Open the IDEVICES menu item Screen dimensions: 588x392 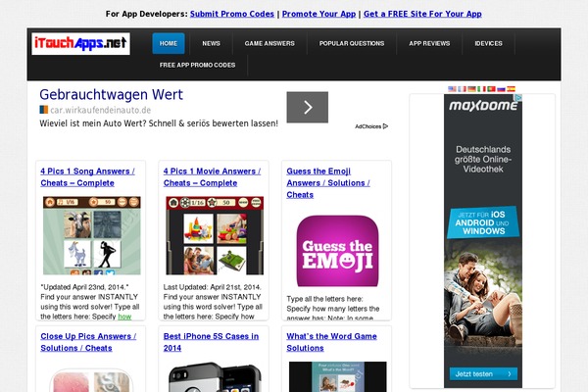(x=488, y=43)
